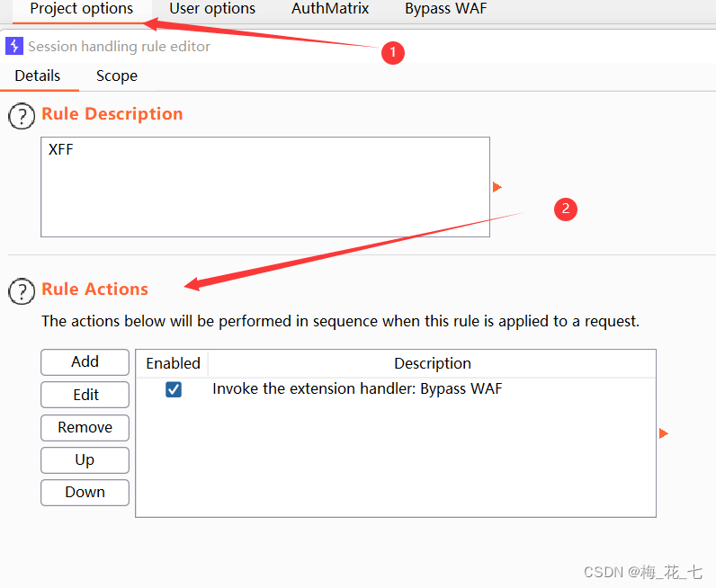Open the AuthMatrix tab

point(330,9)
